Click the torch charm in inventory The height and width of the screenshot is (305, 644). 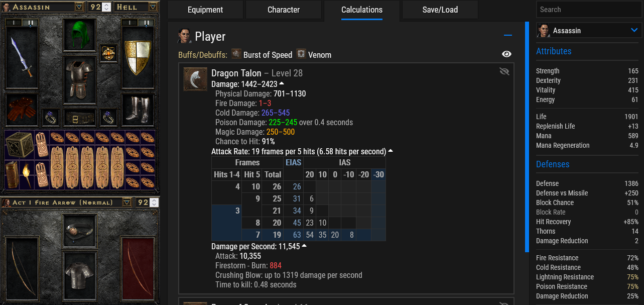click(26, 174)
